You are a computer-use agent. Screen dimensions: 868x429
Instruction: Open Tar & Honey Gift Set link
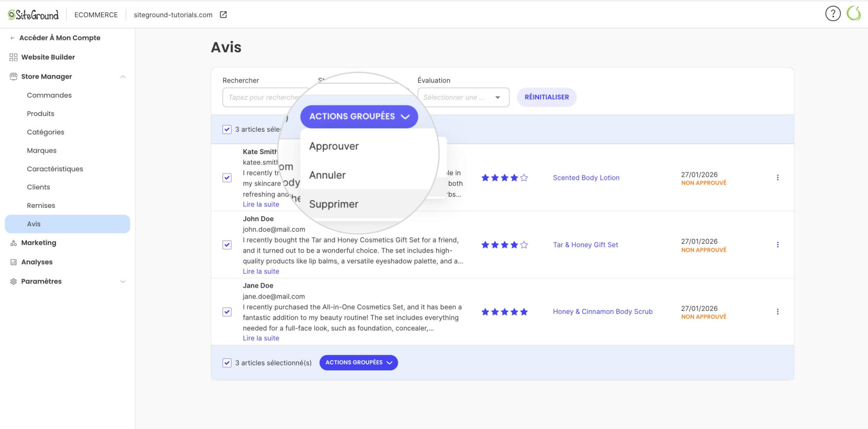pos(585,245)
